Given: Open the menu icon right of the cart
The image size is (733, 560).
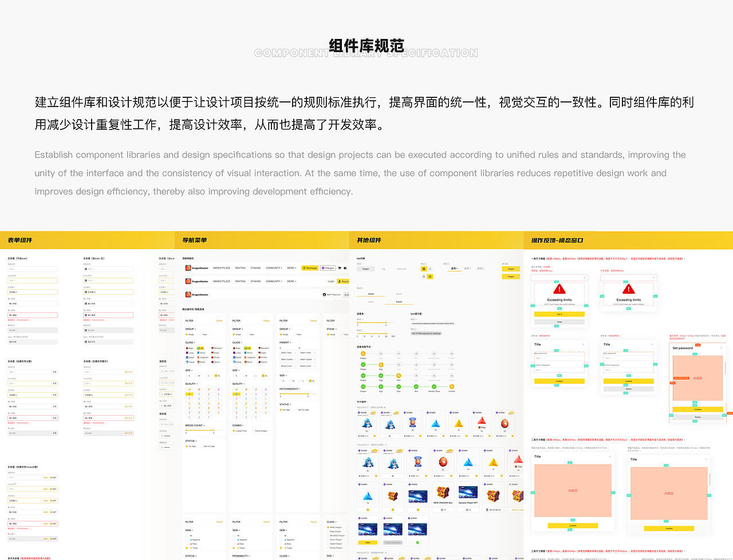Looking at the screenshot, I should pyautogui.click(x=345, y=268).
